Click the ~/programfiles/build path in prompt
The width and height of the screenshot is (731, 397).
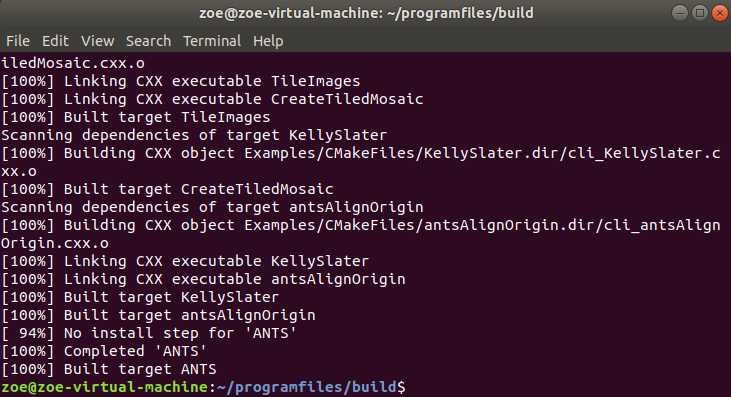[307, 387]
